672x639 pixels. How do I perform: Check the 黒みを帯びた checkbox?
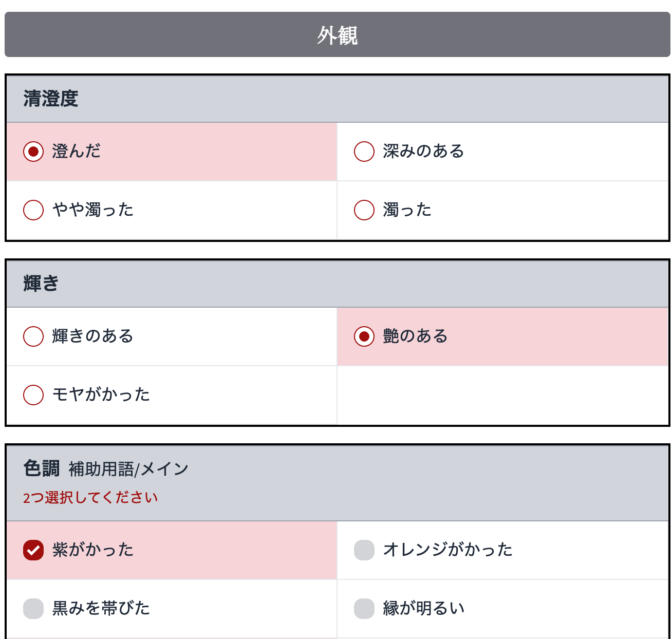point(33,608)
